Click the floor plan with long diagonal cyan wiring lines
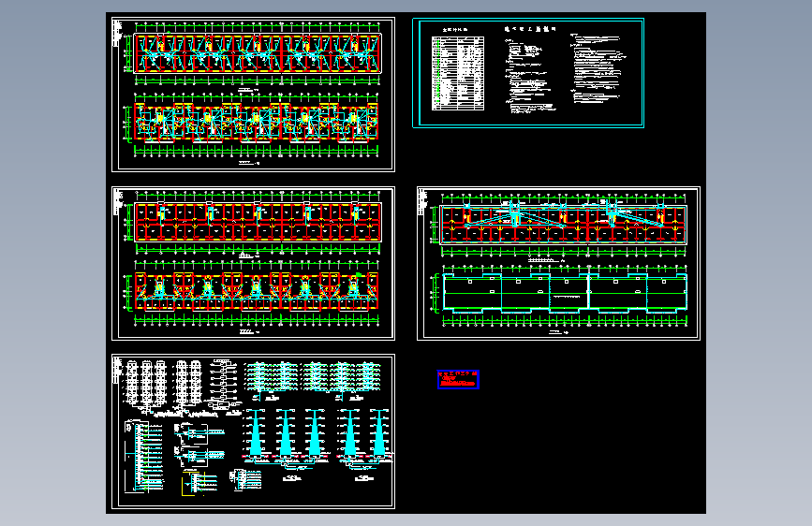The image size is (812, 526). click(x=564, y=225)
